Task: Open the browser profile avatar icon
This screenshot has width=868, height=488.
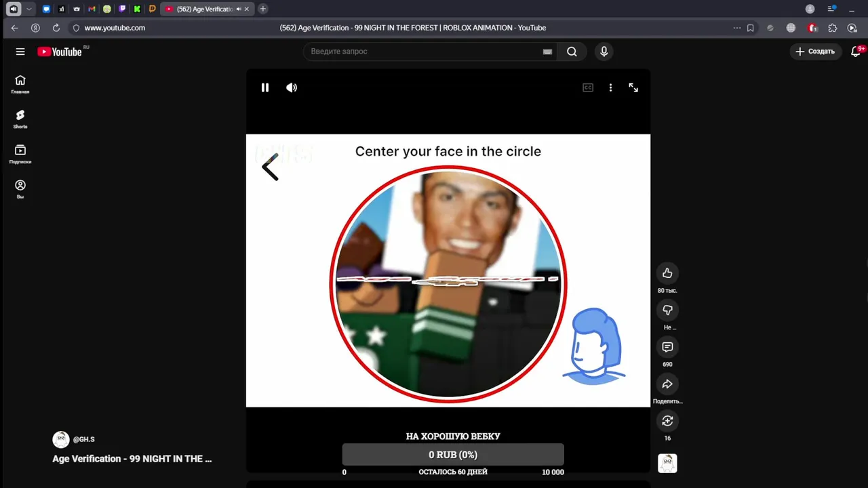Action: click(x=810, y=9)
